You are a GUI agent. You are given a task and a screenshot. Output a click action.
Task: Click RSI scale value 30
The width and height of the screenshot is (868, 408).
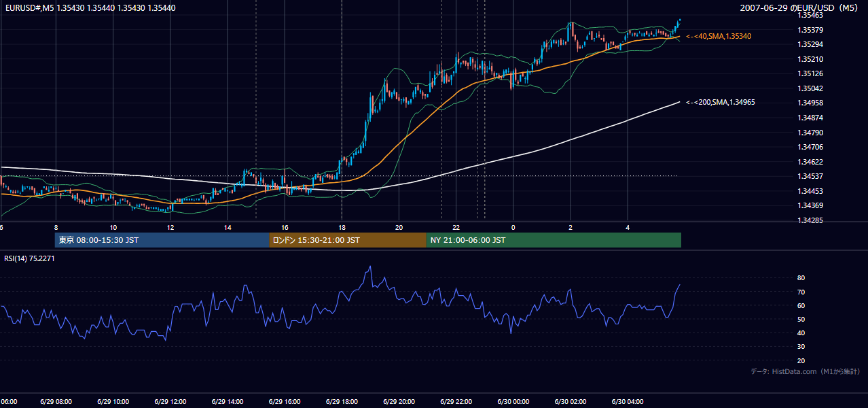801,347
